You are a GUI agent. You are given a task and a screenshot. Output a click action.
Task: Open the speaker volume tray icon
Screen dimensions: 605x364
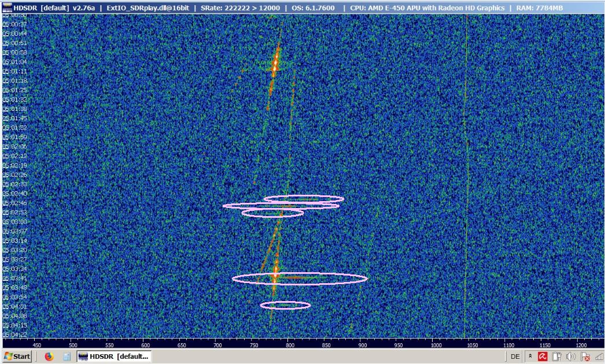(x=571, y=356)
